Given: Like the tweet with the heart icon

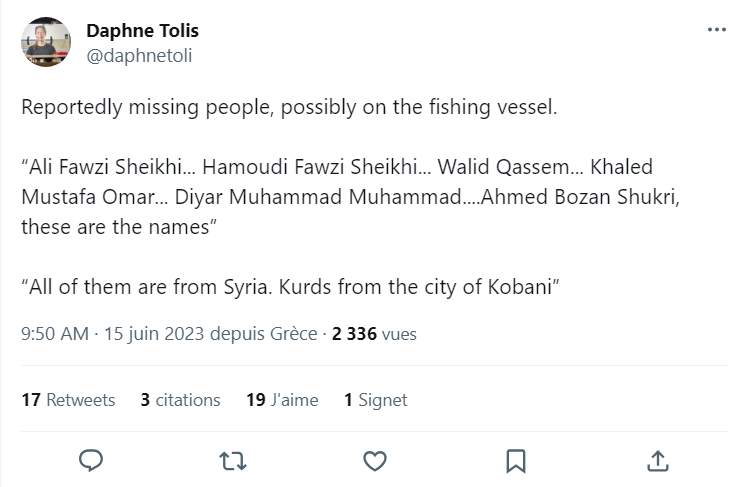Looking at the screenshot, I should pos(374,460).
